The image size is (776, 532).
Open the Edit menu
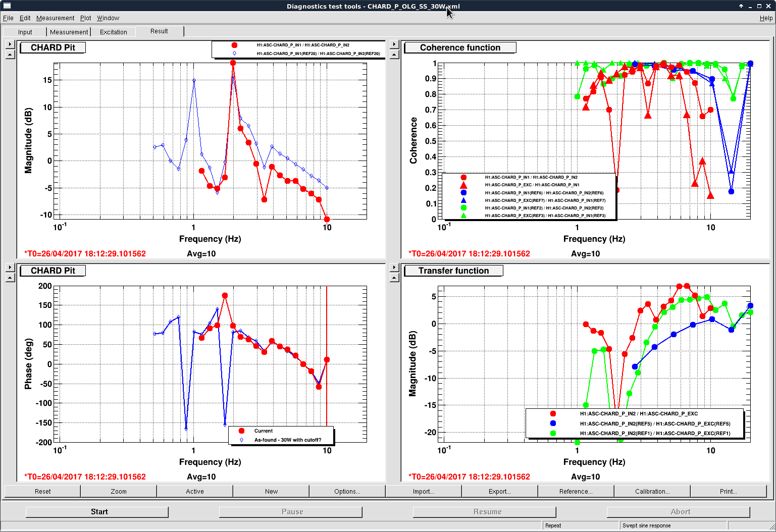25,18
